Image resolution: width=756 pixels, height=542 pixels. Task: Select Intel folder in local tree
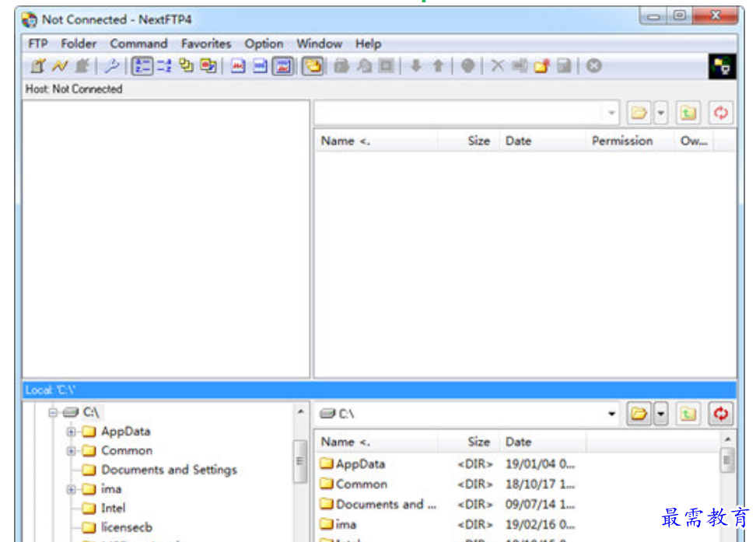pyautogui.click(x=113, y=509)
